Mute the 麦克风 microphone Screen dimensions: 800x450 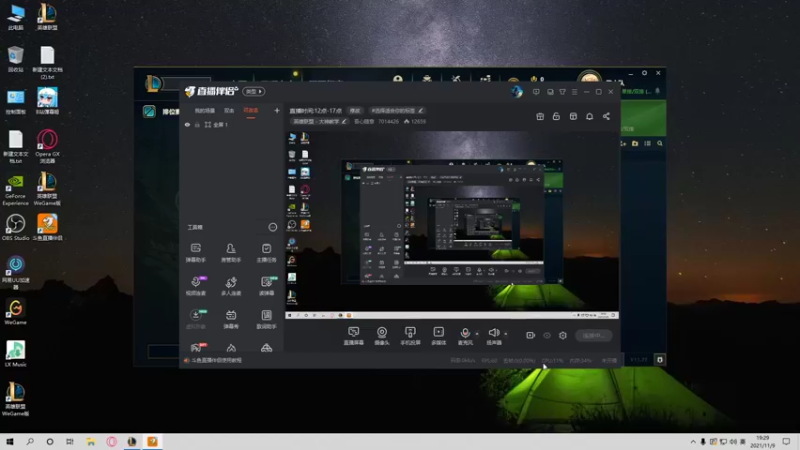point(465,336)
